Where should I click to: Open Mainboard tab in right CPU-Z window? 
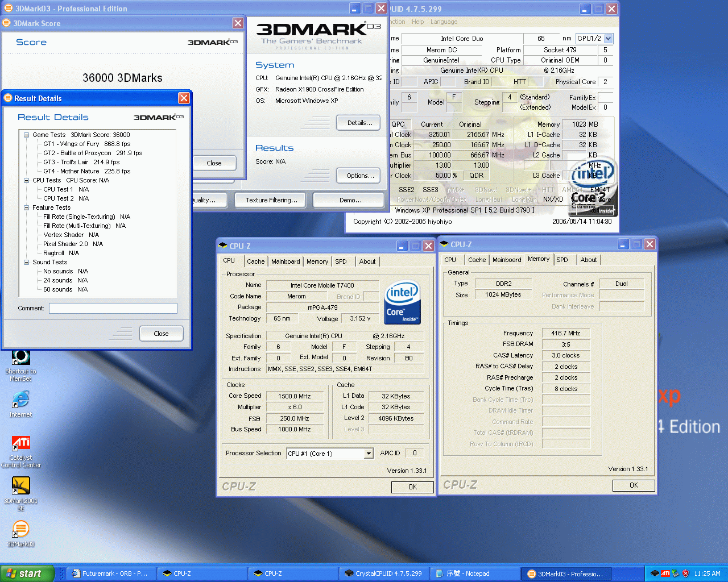tap(507, 260)
